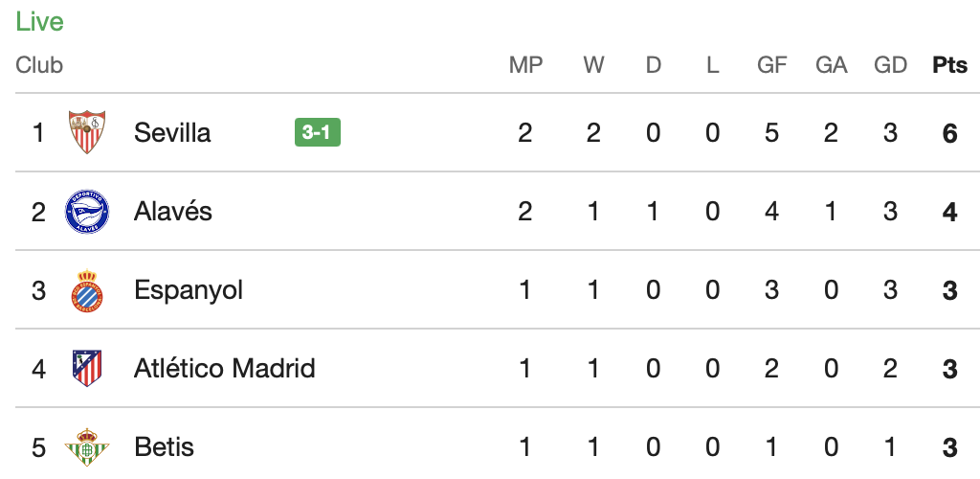Open the Alavés team name link

173,212
